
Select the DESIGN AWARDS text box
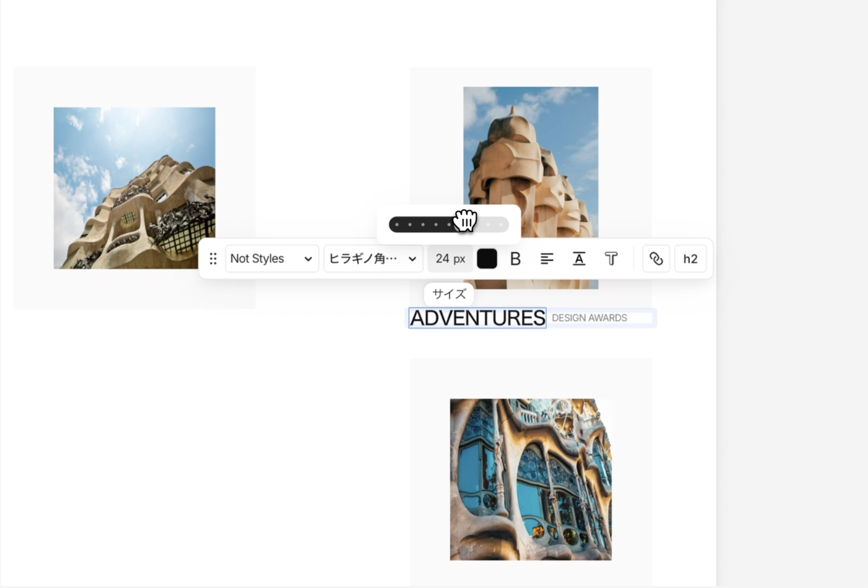pos(601,318)
